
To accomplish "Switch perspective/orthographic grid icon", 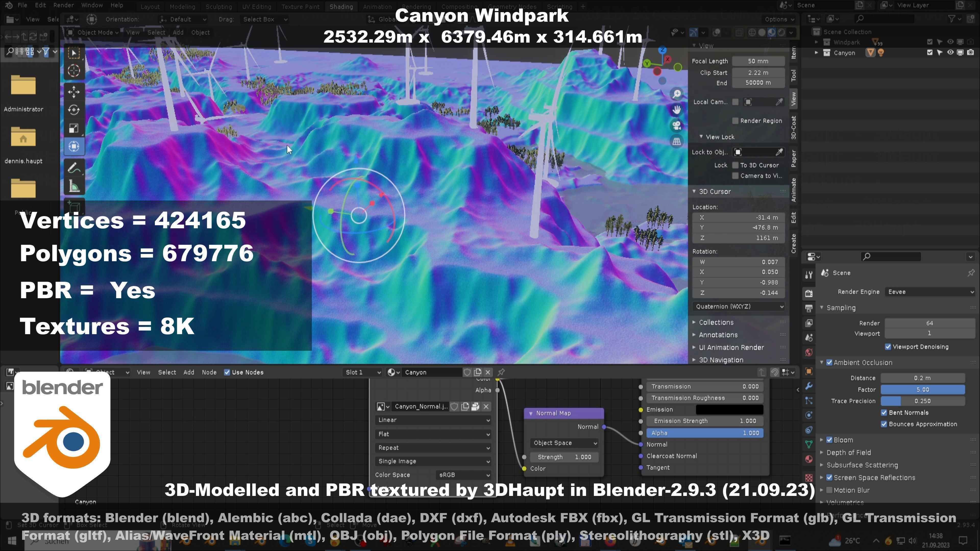I will (x=677, y=142).
